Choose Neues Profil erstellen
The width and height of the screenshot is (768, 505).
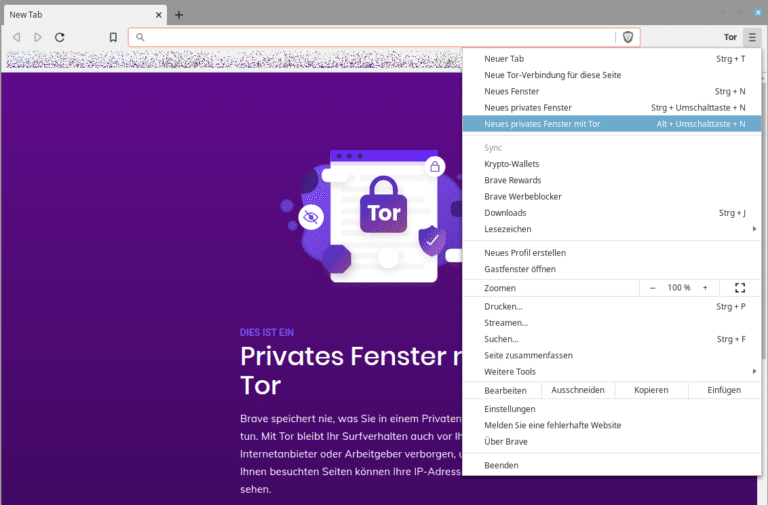pos(612,253)
